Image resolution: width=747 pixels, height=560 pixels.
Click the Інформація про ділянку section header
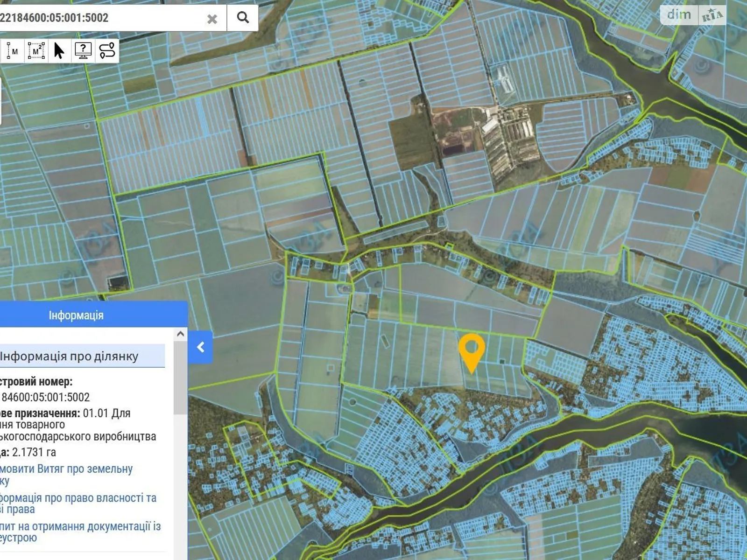[70, 357]
